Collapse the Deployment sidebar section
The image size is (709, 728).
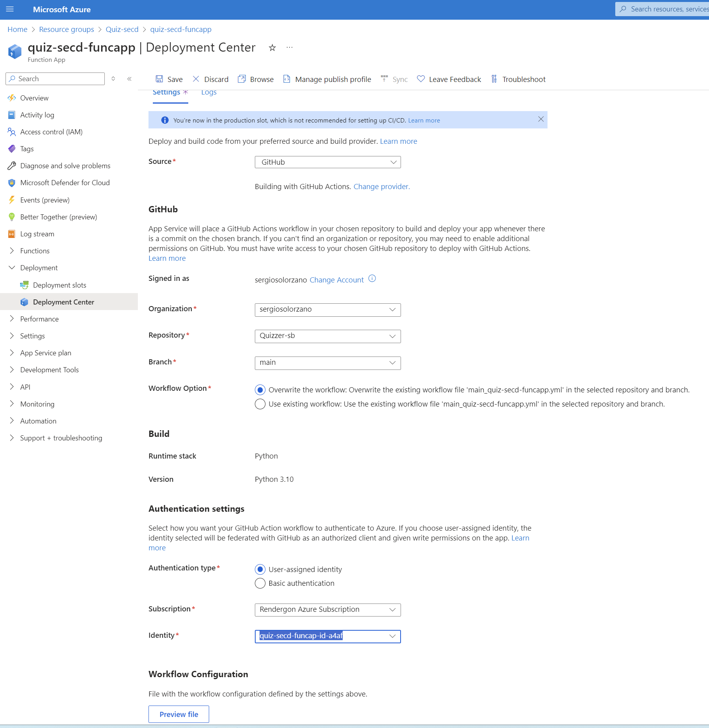click(12, 268)
